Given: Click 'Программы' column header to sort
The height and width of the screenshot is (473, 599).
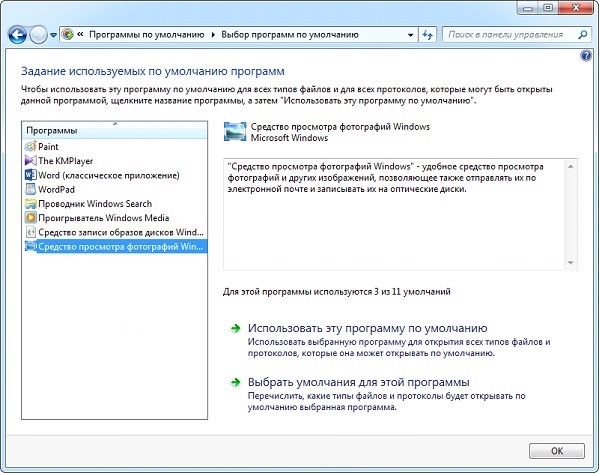Looking at the screenshot, I should tap(115, 131).
